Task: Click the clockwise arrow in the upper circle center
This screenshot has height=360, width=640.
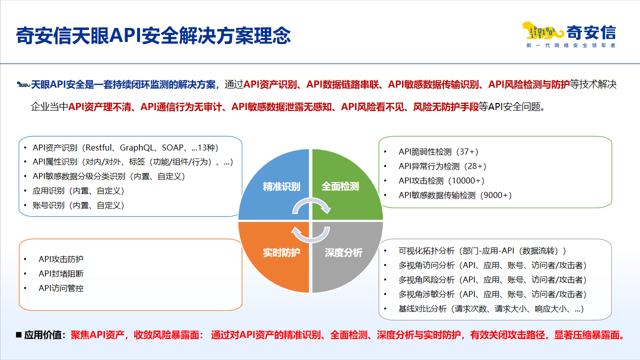Action: click(311, 206)
